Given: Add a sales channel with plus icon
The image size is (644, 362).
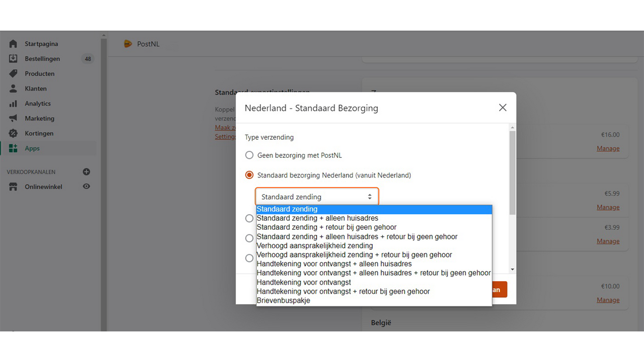Looking at the screenshot, I should coord(87,172).
